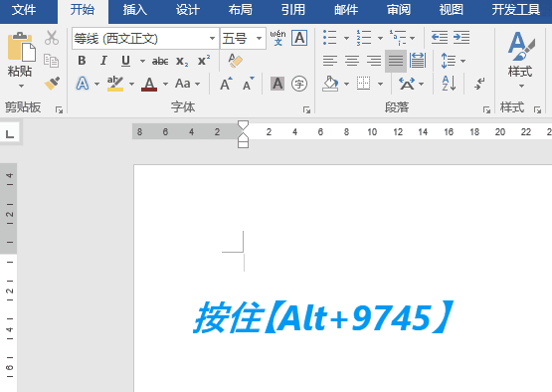Open shading color dropdown arrow
552x392 pixels.
(x=346, y=84)
